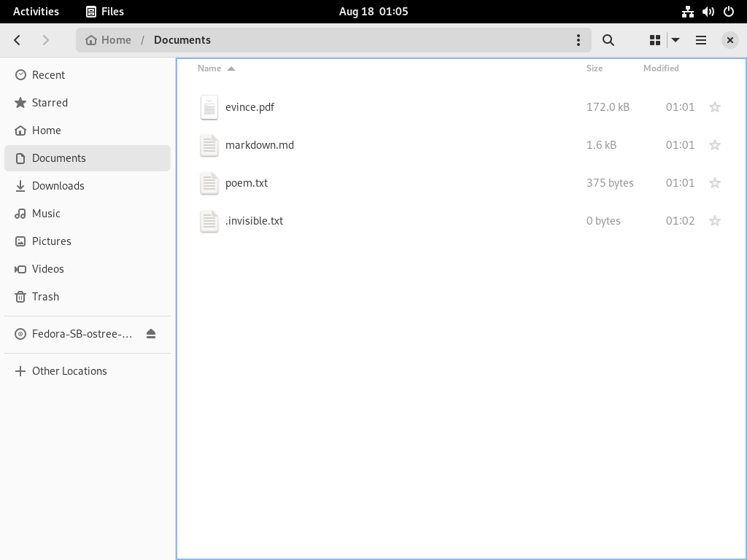747x560 pixels.
Task: Open Pictures in the sidebar
Action: [x=88, y=241]
